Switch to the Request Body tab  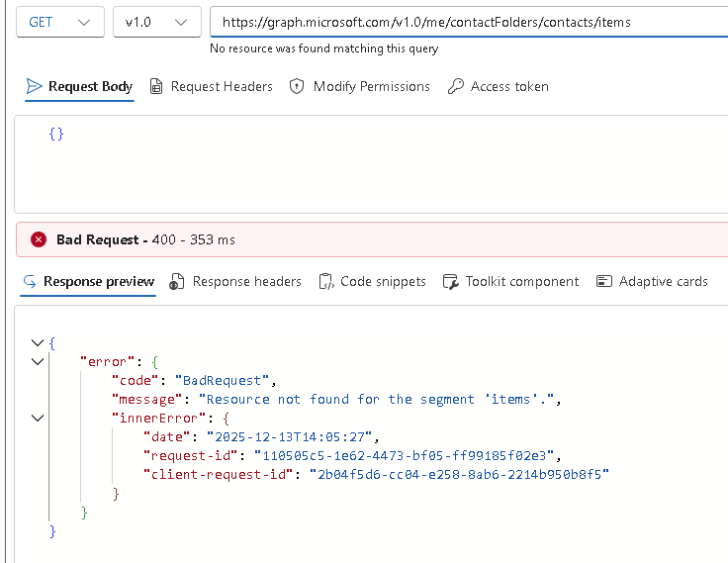tap(79, 86)
